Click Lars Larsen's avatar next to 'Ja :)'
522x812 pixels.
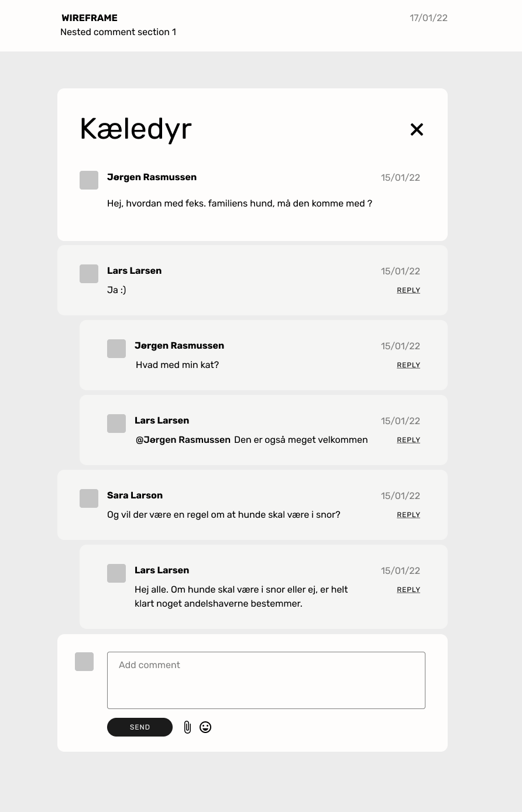point(88,274)
